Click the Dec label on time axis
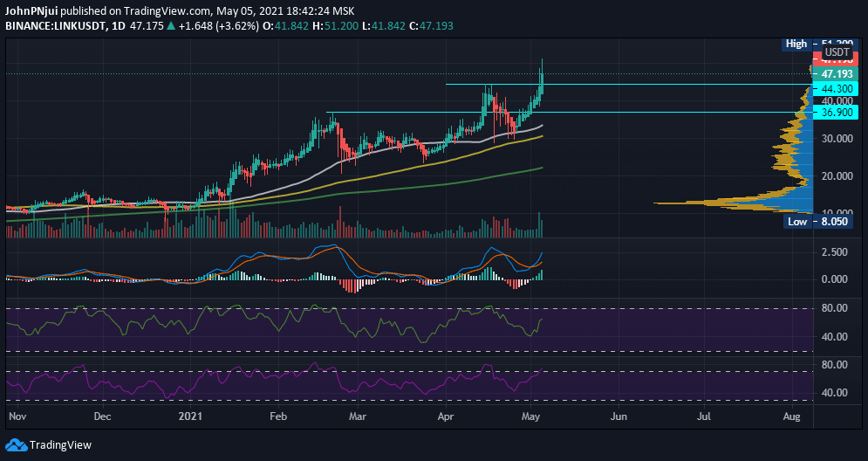Viewport: 868px width, 461px height. tap(102, 416)
